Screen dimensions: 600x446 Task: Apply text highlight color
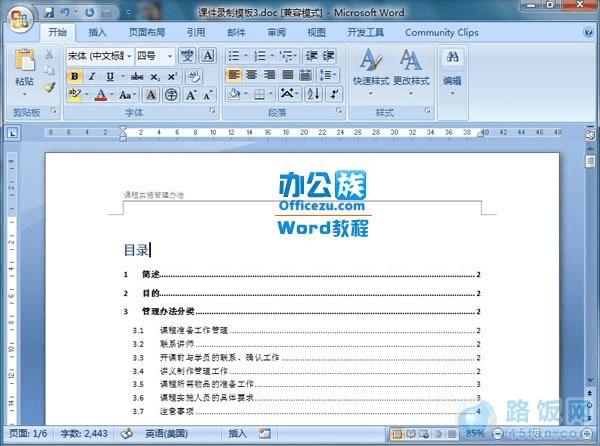75,94
